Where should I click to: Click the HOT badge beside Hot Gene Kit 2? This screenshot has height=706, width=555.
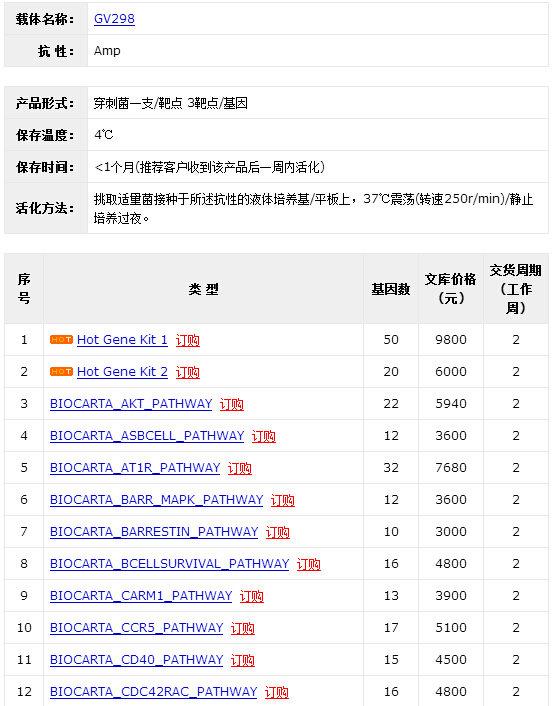point(61,371)
